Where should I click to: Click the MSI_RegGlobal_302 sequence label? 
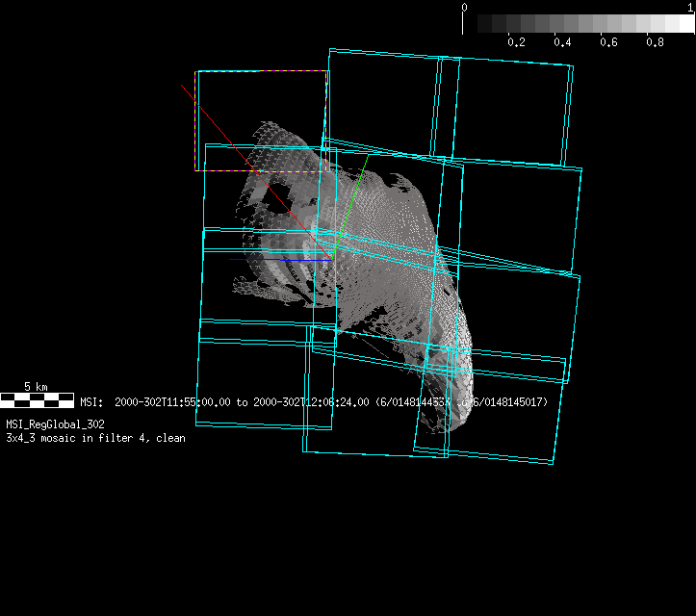[x=56, y=423]
